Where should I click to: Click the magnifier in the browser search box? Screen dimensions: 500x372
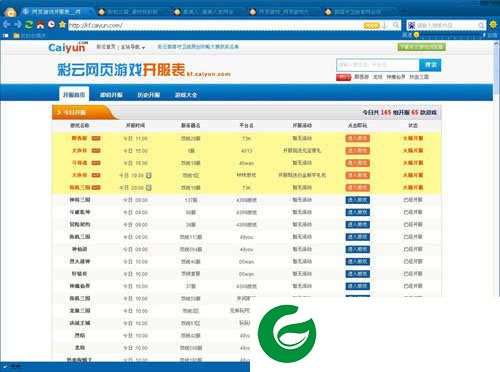pos(481,25)
